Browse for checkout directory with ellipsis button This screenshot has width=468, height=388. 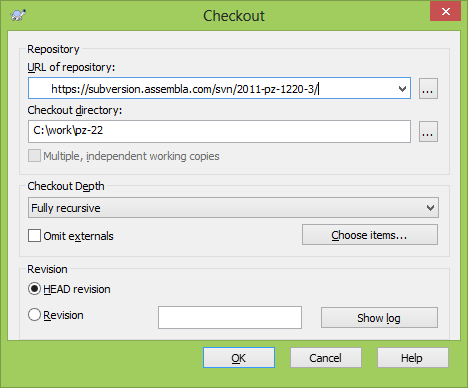[x=428, y=132]
